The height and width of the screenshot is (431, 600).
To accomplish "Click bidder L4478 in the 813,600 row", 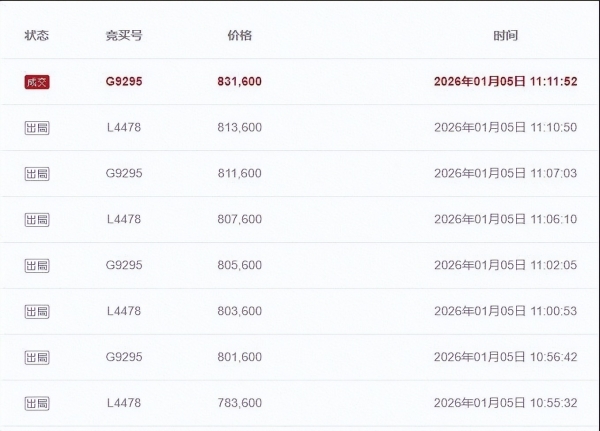I will [x=124, y=128].
